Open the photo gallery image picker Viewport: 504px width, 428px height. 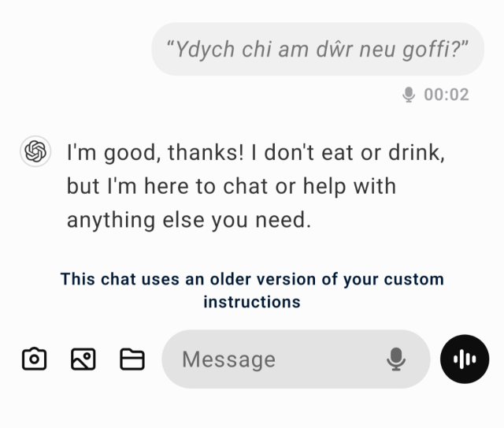(x=83, y=359)
